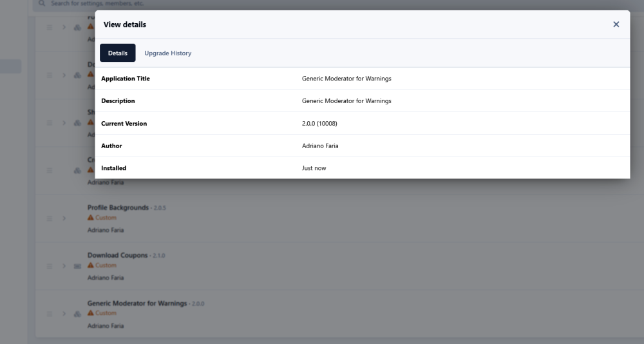Click the Application Title label
The width and height of the screenshot is (644, 344).
click(126, 79)
